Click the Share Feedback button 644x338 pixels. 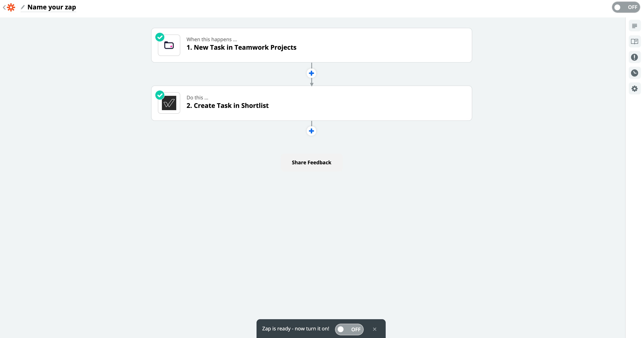[311, 163]
